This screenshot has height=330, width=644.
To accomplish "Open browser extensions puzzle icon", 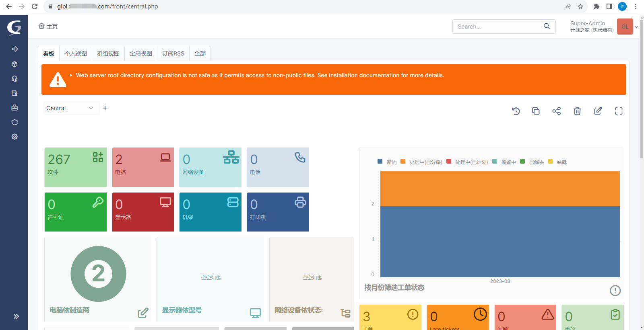I will [597, 6].
